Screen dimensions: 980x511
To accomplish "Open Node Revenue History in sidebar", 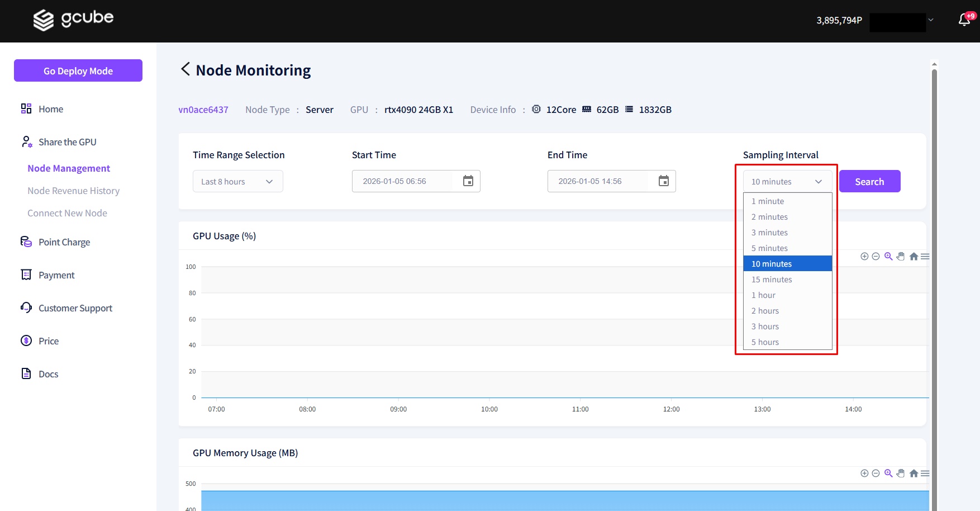I will click(x=73, y=191).
